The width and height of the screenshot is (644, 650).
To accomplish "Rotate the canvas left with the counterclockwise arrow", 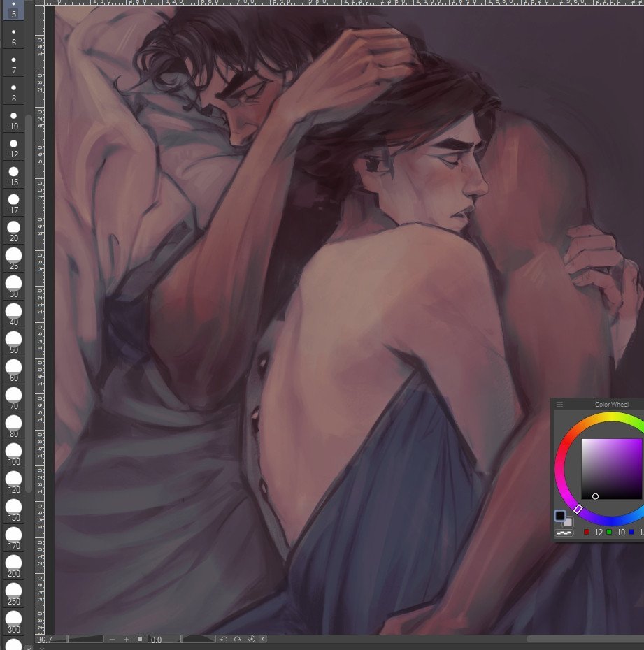I will (x=224, y=640).
